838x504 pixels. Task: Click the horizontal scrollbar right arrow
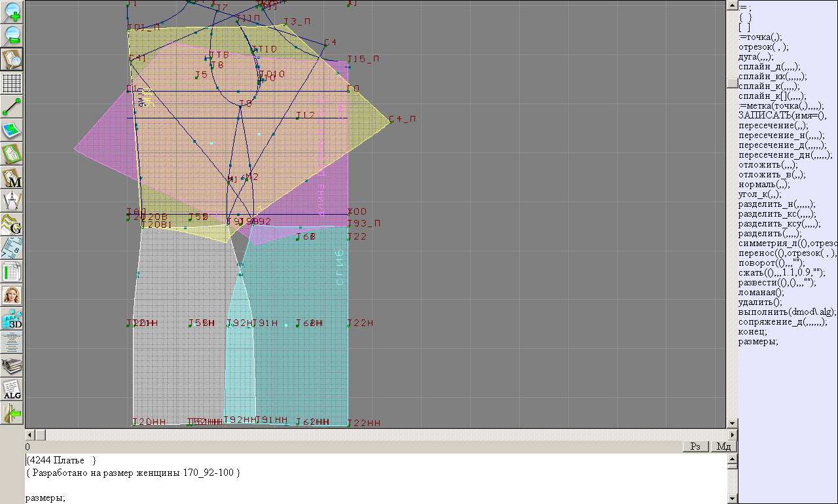coord(732,435)
